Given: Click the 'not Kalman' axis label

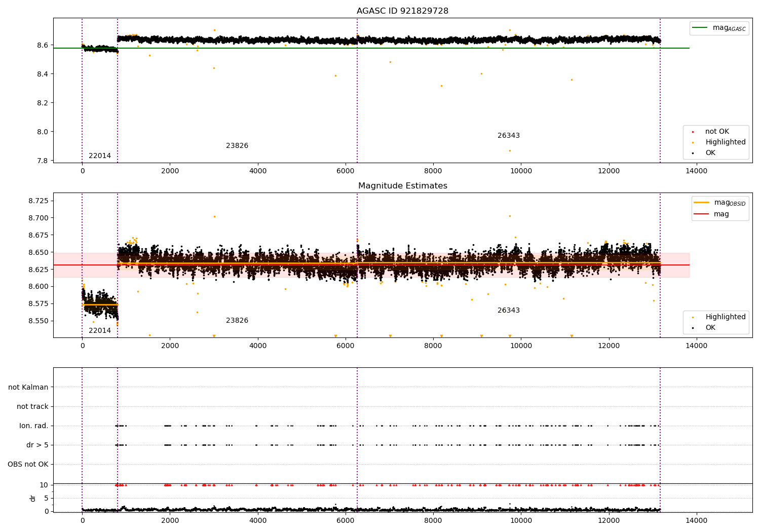Looking at the screenshot, I should click(x=28, y=388).
